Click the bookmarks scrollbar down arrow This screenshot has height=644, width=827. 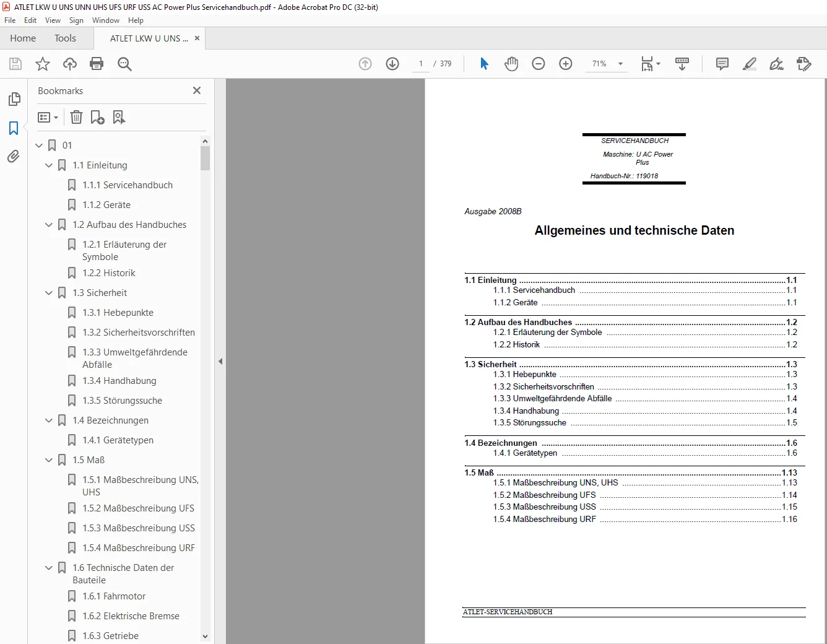pyautogui.click(x=205, y=637)
